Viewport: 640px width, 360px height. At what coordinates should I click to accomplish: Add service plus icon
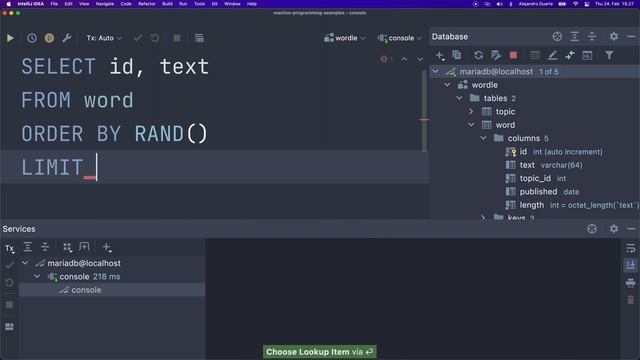107,247
